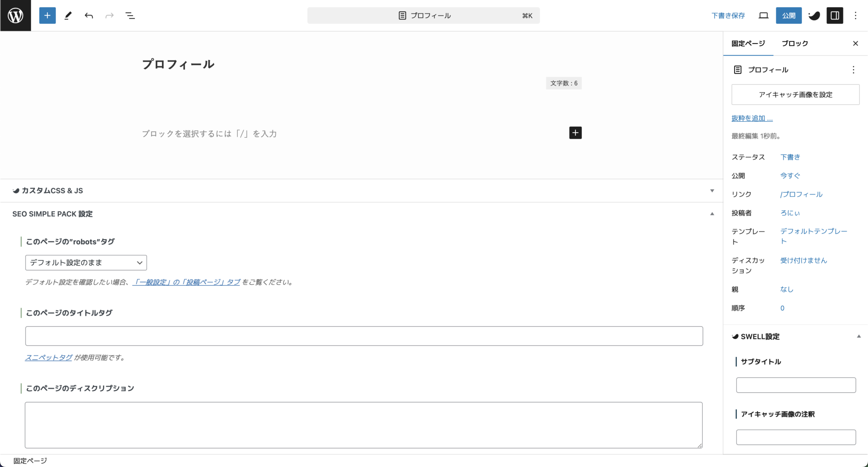Viewport: 868px width, 467px height.
Task: Collapse the SWELL設定 section
Action: [859, 336]
